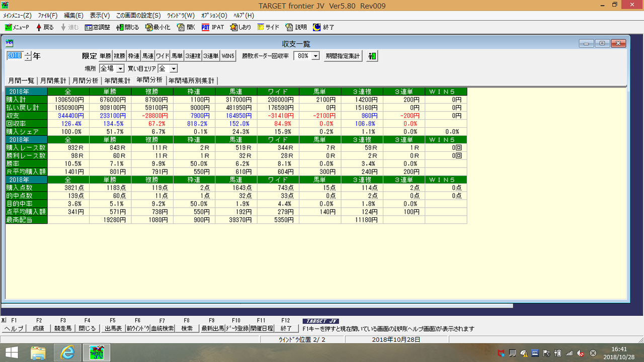Switch to 月間集計 tab
The width and height of the screenshot is (644, 362).
(53, 81)
